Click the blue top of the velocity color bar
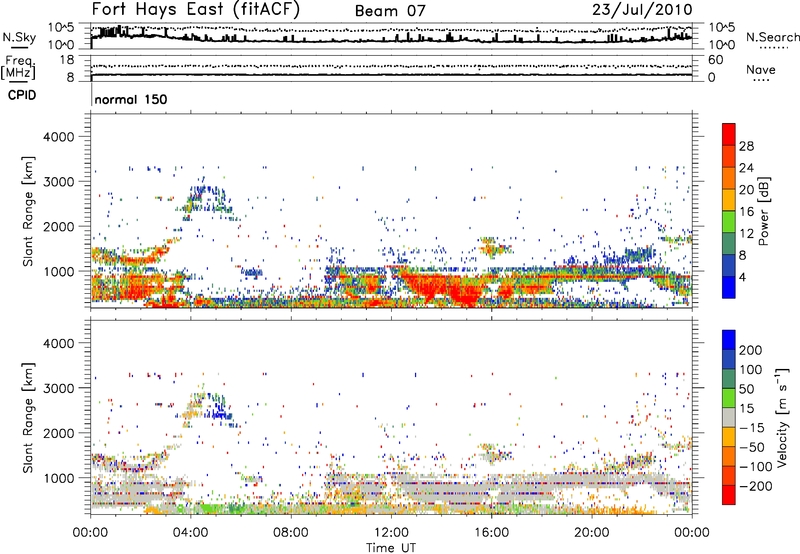 (x=729, y=340)
